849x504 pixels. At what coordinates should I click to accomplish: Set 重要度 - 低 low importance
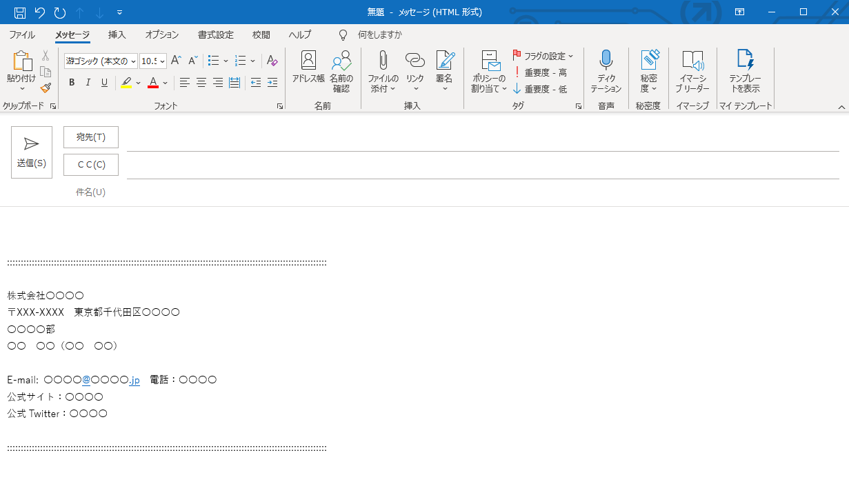point(540,89)
